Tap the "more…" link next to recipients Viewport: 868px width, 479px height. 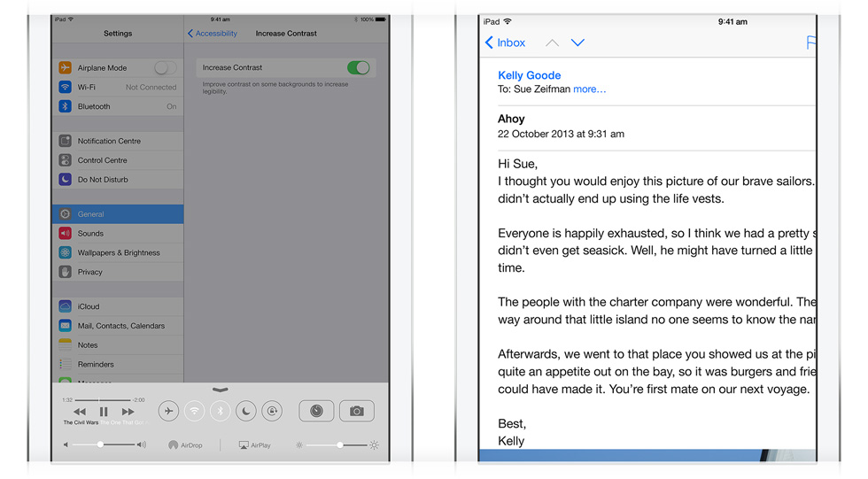(x=590, y=89)
